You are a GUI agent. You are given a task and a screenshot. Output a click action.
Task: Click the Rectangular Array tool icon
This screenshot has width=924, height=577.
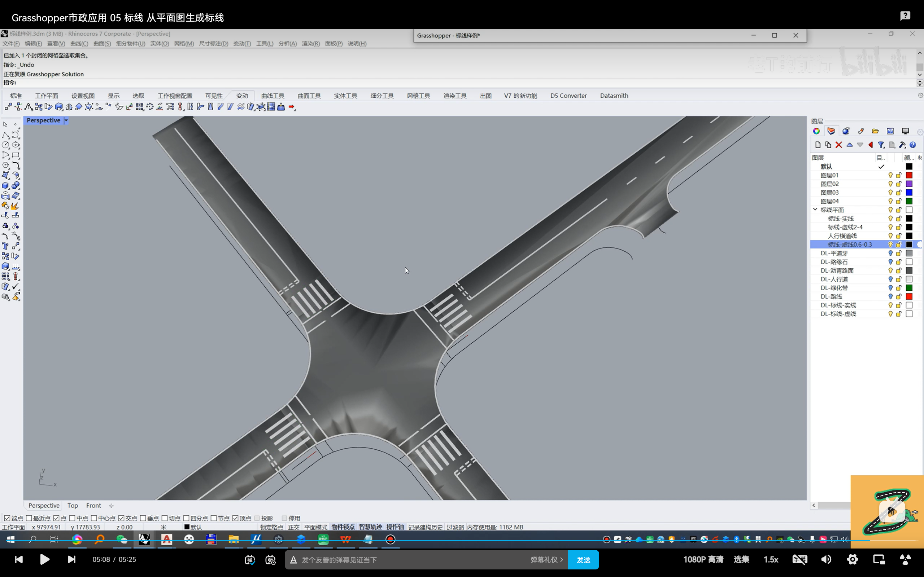[139, 107]
